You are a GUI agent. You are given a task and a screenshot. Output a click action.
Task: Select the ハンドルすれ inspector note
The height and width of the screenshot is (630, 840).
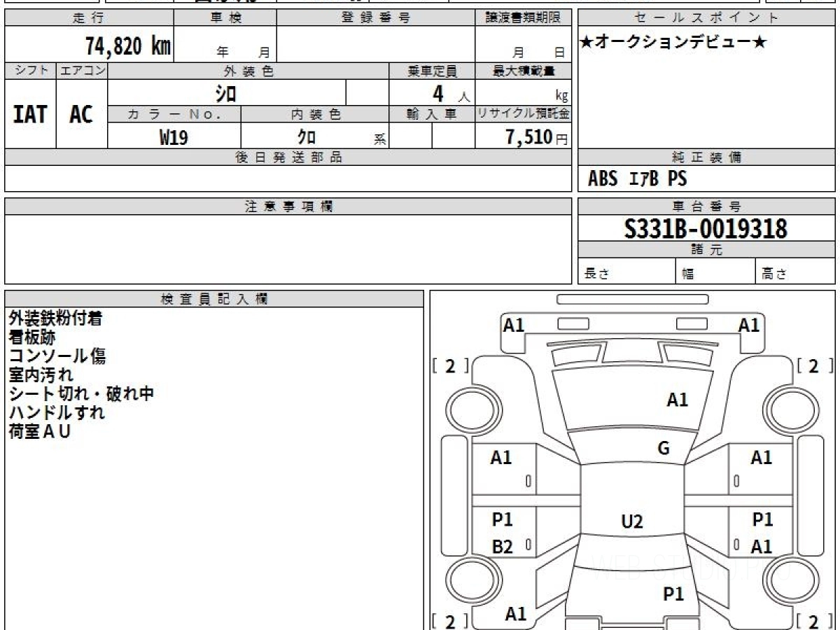57,413
